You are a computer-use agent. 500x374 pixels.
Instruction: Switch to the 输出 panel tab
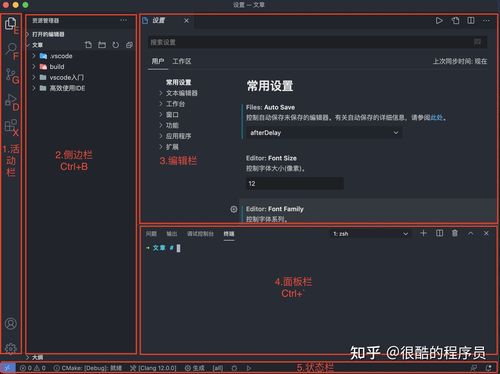[x=172, y=234]
